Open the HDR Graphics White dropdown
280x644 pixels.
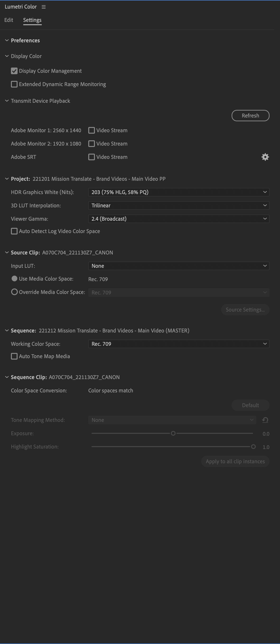(179, 192)
